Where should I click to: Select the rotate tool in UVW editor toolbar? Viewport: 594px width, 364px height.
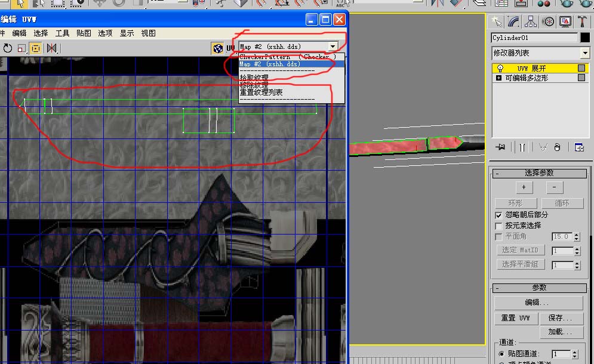click(8, 48)
